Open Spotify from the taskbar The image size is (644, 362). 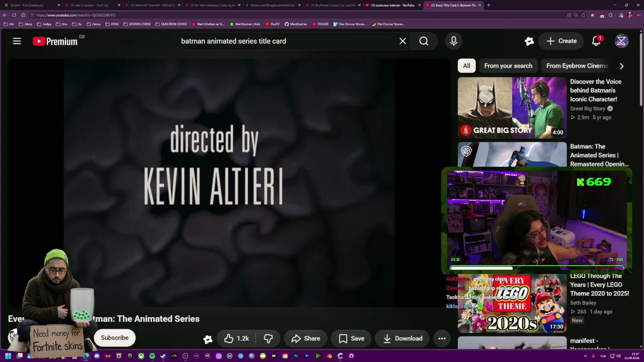coord(152,356)
